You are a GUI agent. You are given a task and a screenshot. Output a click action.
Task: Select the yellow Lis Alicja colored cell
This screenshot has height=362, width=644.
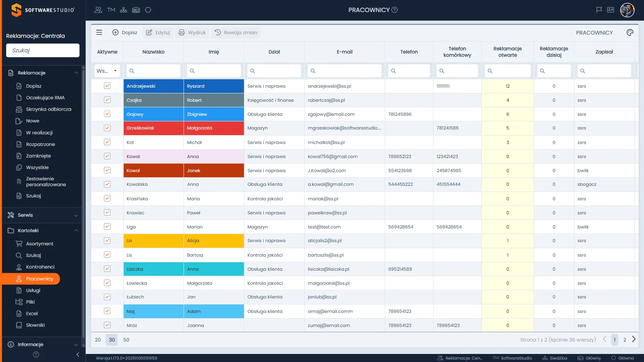click(x=153, y=241)
